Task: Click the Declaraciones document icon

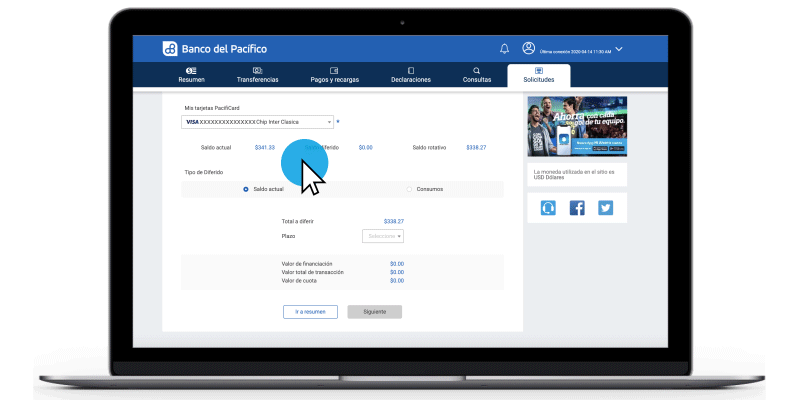Action: tap(411, 71)
